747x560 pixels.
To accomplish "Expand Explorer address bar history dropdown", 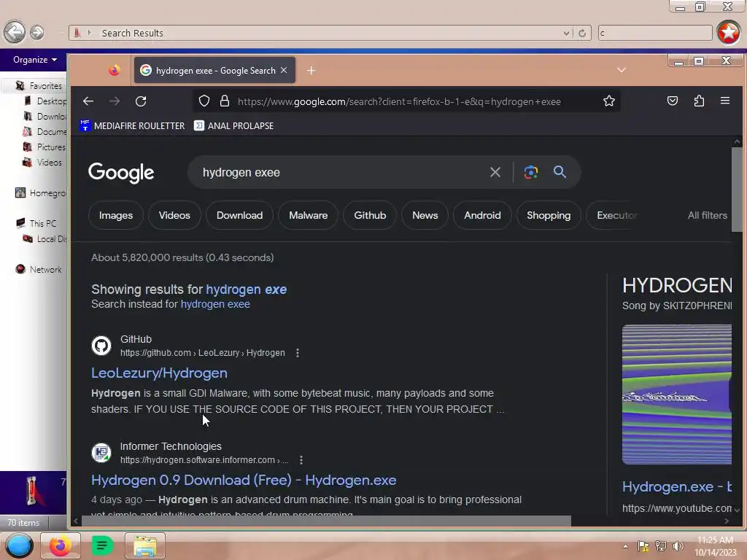I will click(x=565, y=33).
